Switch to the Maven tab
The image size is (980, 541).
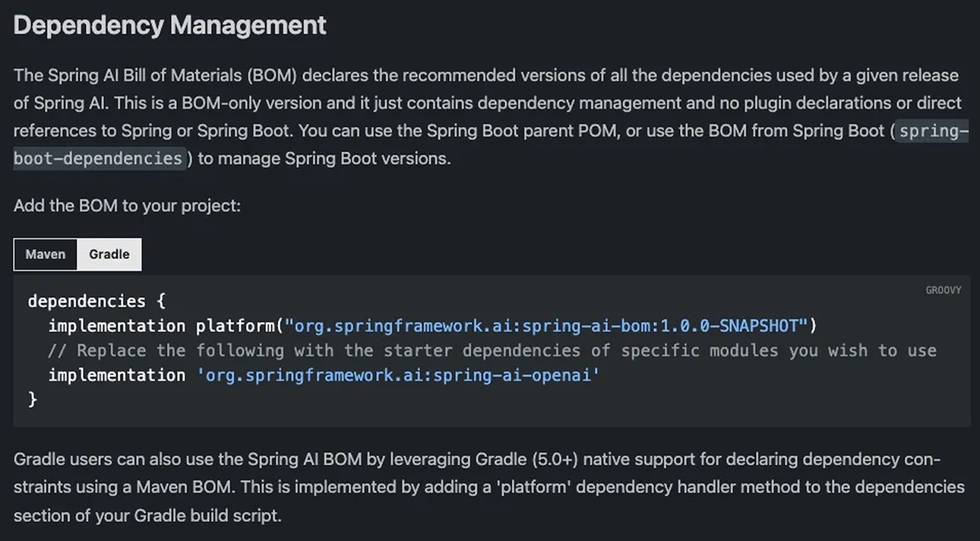click(x=45, y=254)
